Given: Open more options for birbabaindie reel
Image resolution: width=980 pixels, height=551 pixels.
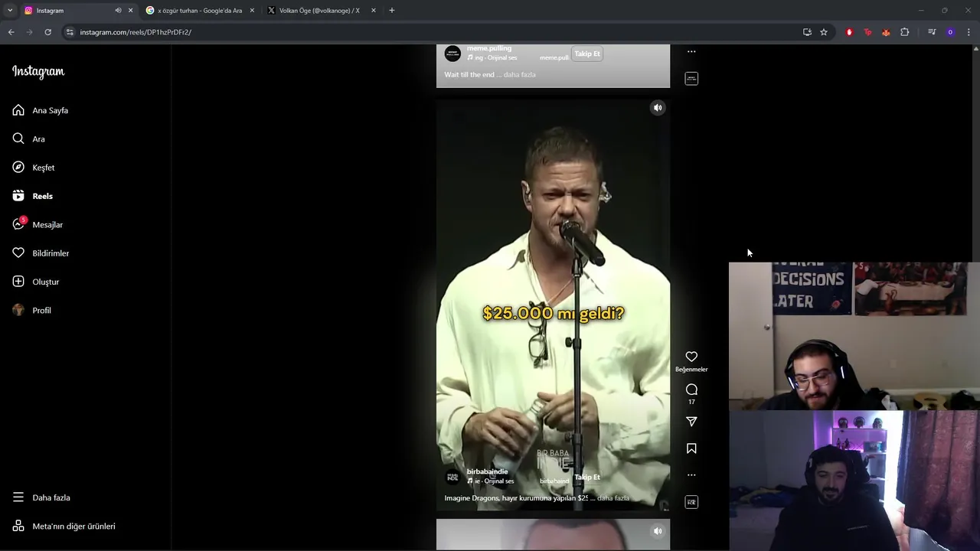Looking at the screenshot, I should pyautogui.click(x=691, y=475).
